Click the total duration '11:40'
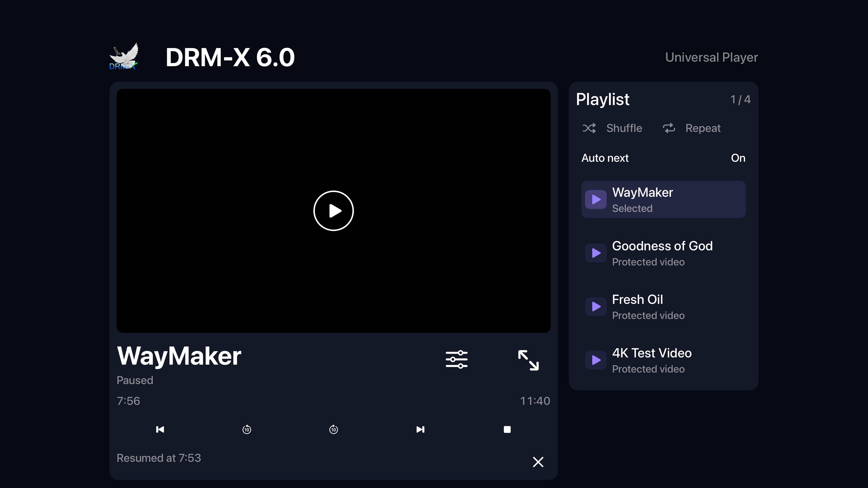Image resolution: width=868 pixels, height=488 pixels. click(x=535, y=401)
